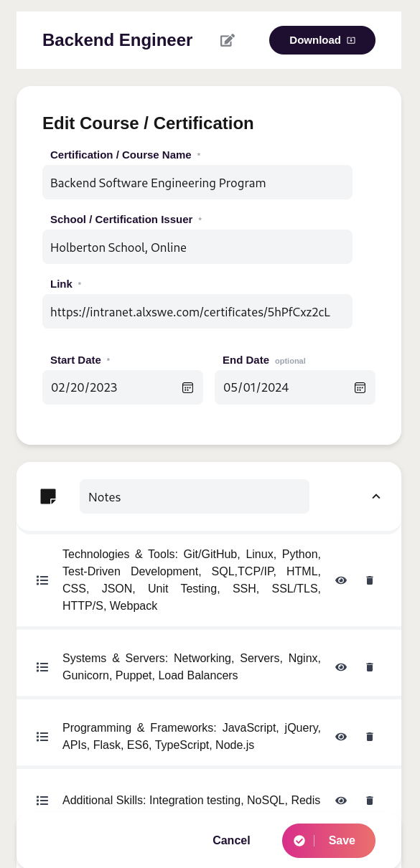Open the Start Date calendar picker icon
This screenshot has height=868, width=420.
click(187, 387)
